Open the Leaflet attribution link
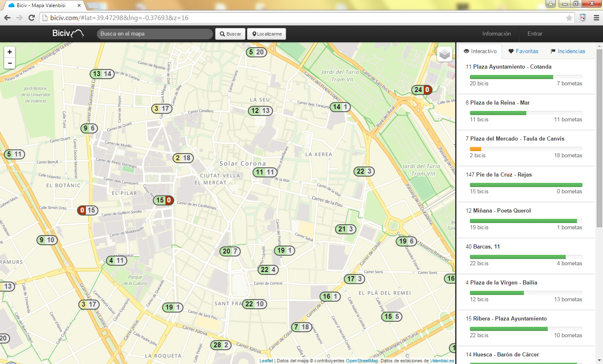Viewport: 603px width, 364px height. (266, 361)
